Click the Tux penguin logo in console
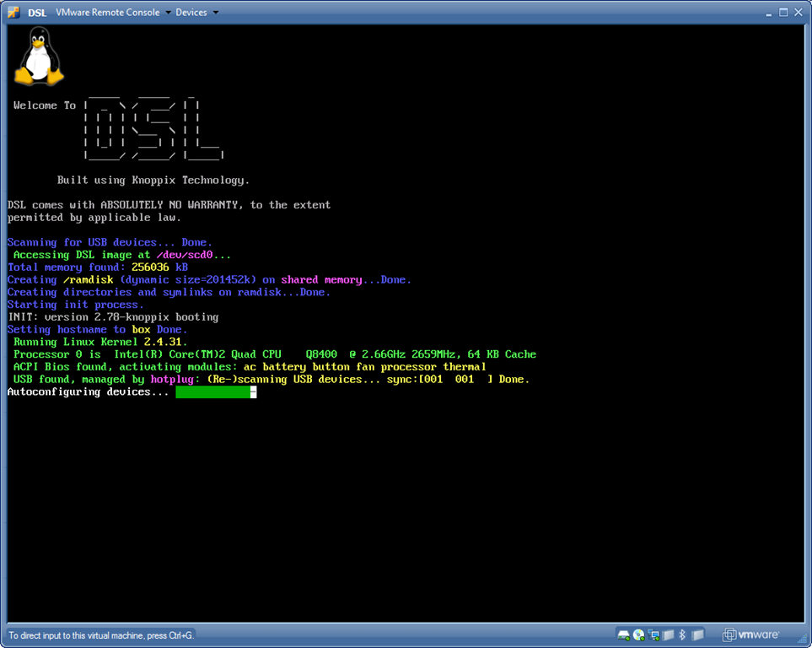This screenshot has width=812, height=648. coord(39,56)
